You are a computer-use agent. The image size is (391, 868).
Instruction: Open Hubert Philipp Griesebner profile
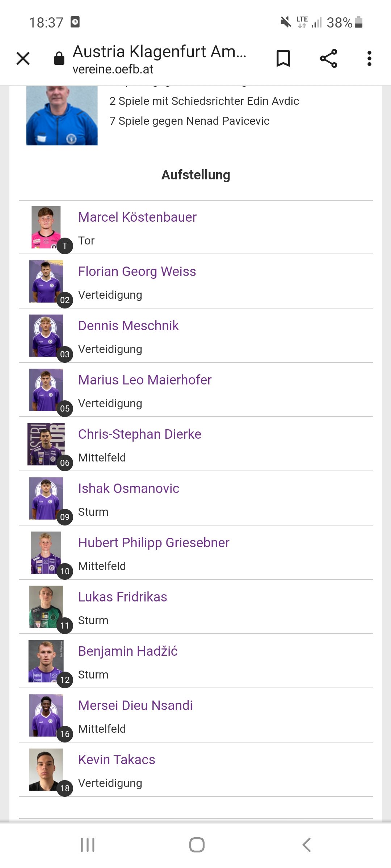[154, 542]
